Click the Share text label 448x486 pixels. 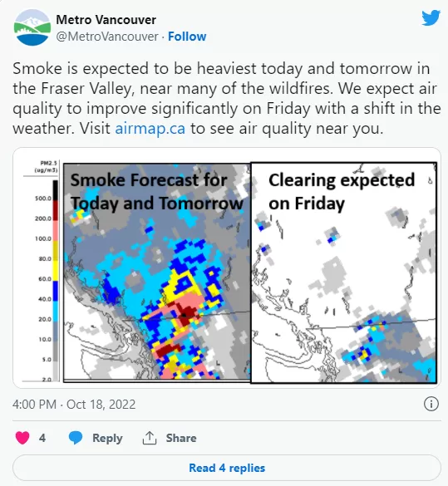(181, 438)
